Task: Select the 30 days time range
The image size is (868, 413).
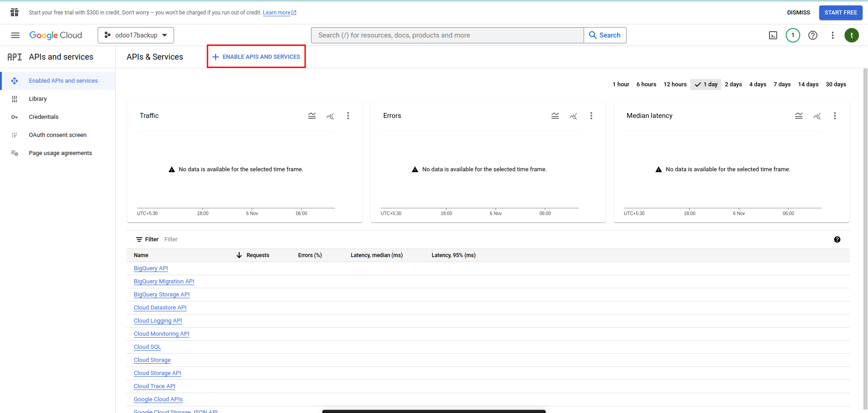Action: (836, 84)
